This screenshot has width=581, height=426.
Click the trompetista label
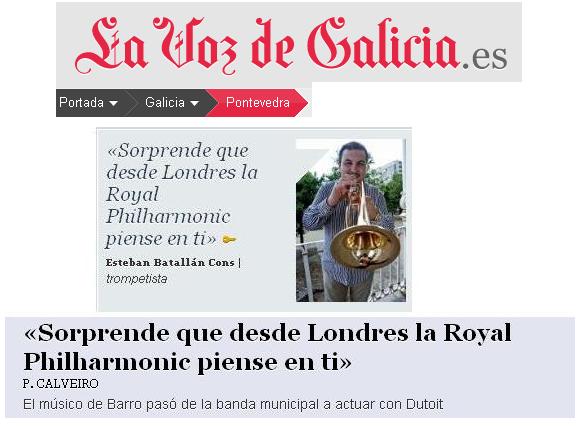[x=136, y=279]
